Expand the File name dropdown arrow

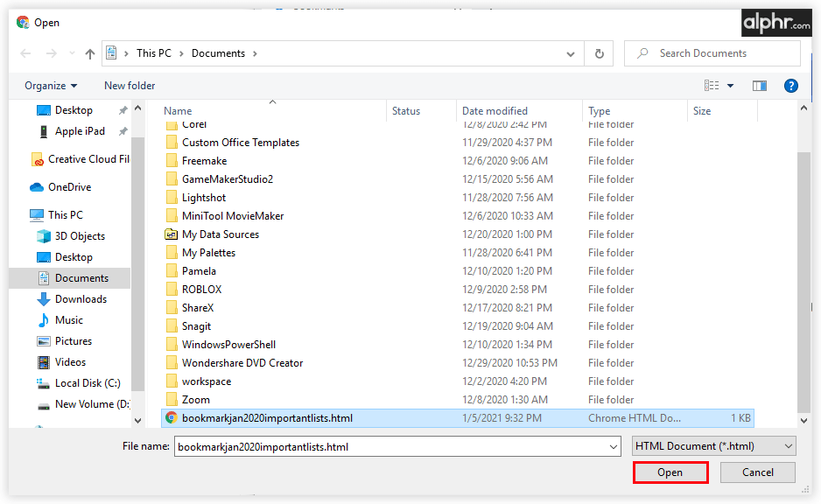614,446
